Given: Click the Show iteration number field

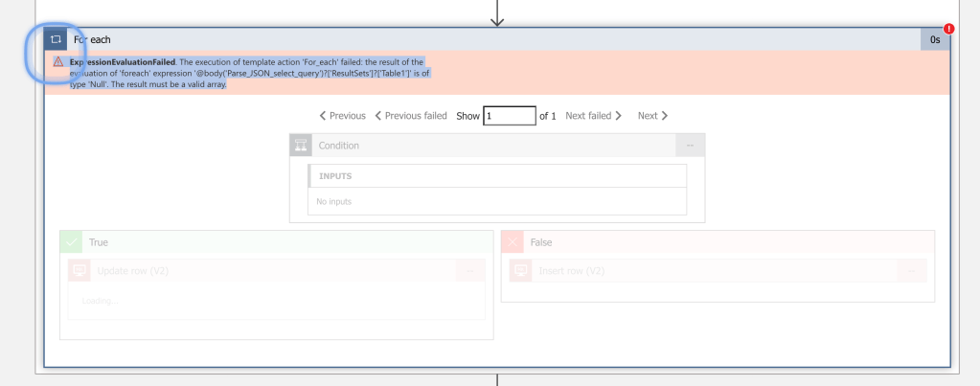Looking at the screenshot, I should click(510, 116).
